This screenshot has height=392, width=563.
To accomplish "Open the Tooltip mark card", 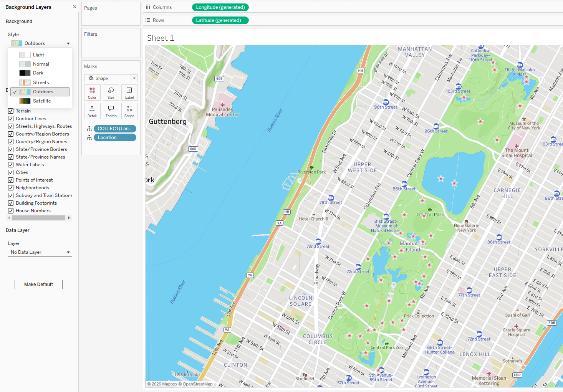I will point(111,111).
